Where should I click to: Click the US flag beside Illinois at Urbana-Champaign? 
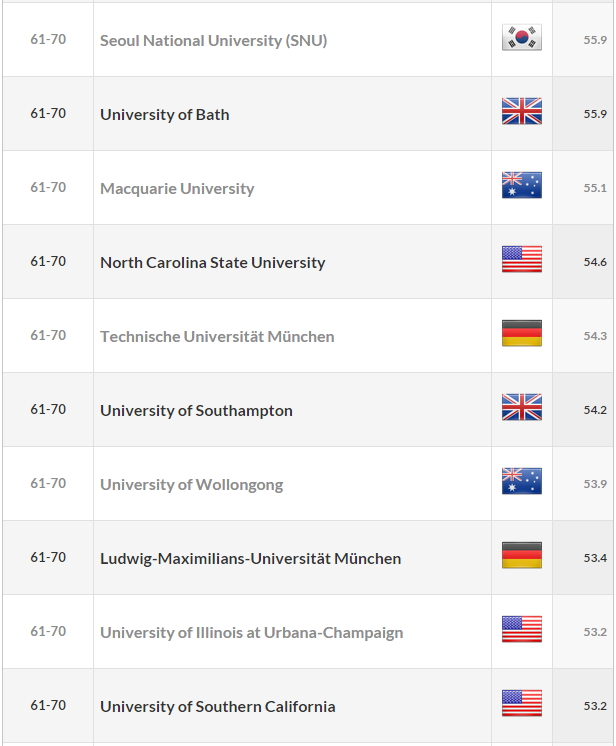pyautogui.click(x=522, y=629)
